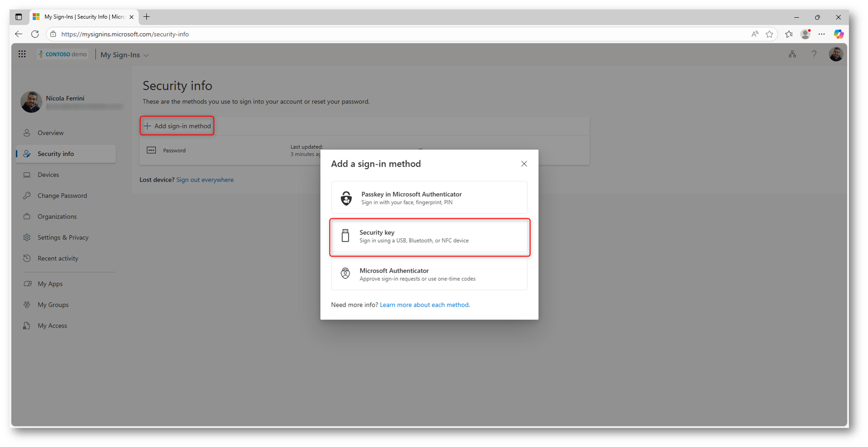Go to Change Password in sidebar
868x447 pixels.
coord(62,196)
